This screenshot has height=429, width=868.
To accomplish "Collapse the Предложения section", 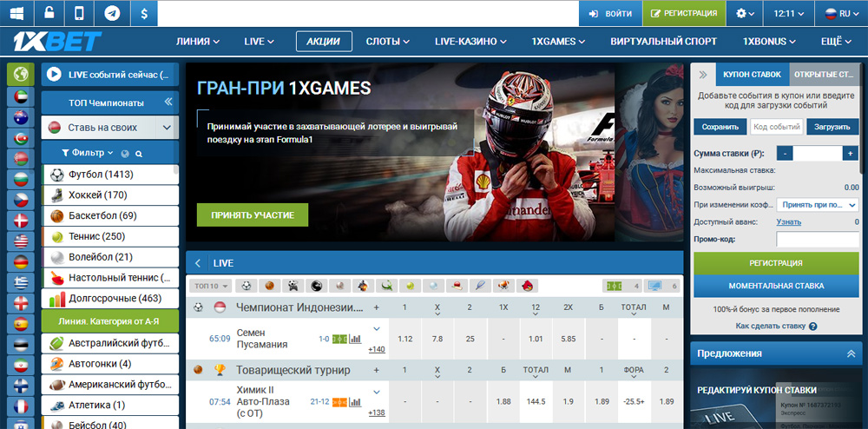I will pos(851,353).
